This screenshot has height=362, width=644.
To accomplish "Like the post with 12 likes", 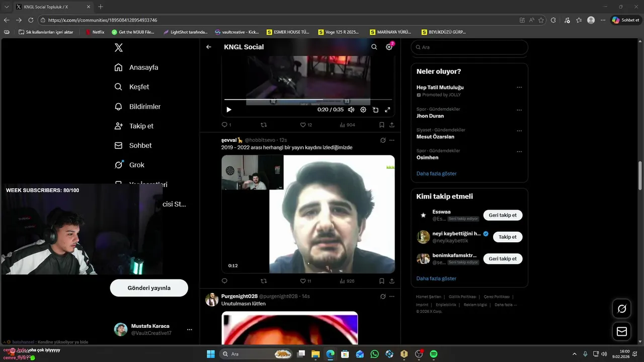I will [x=306, y=125].
